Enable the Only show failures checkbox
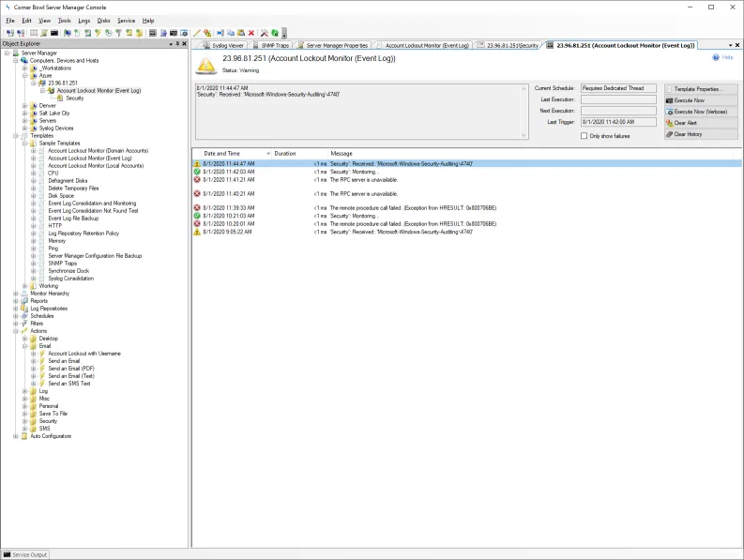Viewport: 744px width, 560px height. [x=585, y=136]
